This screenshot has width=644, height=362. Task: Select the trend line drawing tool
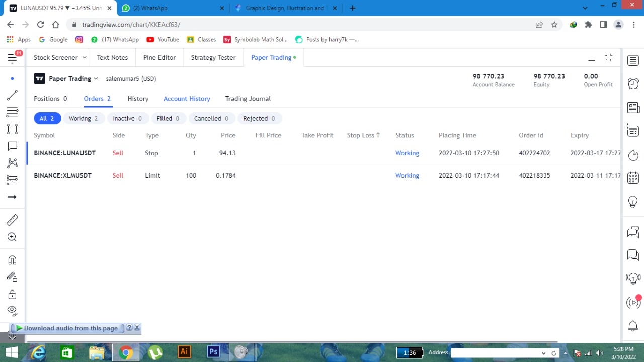[x=12, y=95]
